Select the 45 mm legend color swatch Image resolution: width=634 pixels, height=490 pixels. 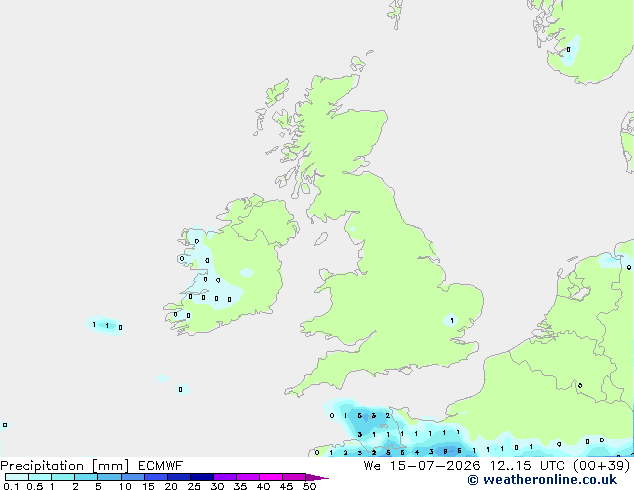pyautogui.click(x=294, y=477)
